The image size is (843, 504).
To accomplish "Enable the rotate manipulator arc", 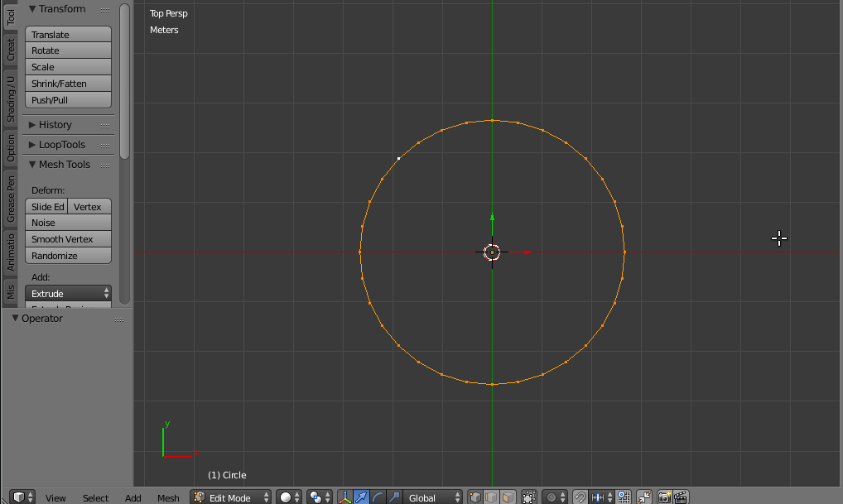I will coord(378,497).
